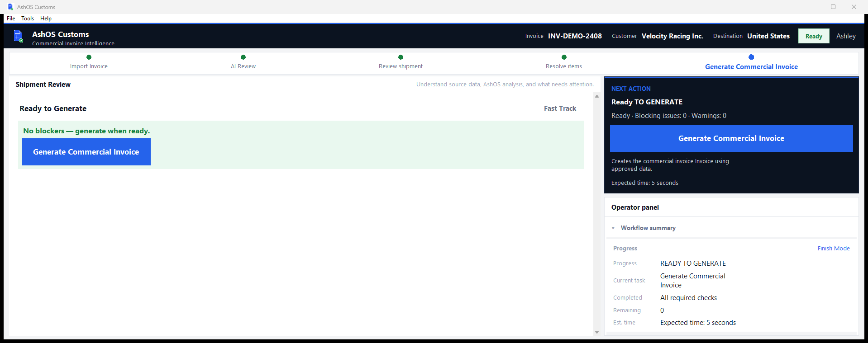This screenshot has height=343, width=868.
Task: Click the 'All required checks' completed value
Action: point(688,298)
